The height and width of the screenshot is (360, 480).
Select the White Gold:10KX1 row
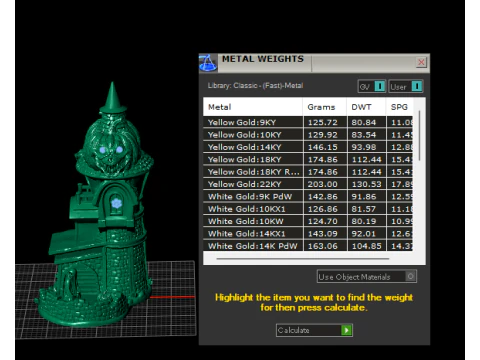coord(308,209)
